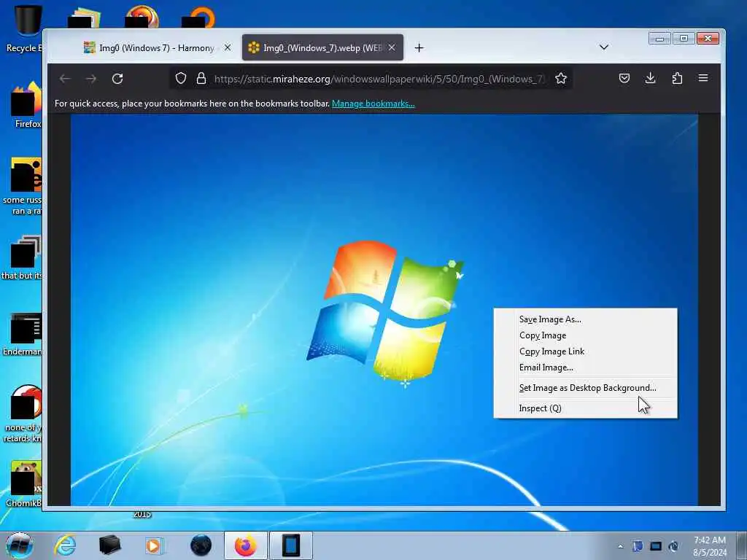Open the Manage bookmarks link

point(373,104)
